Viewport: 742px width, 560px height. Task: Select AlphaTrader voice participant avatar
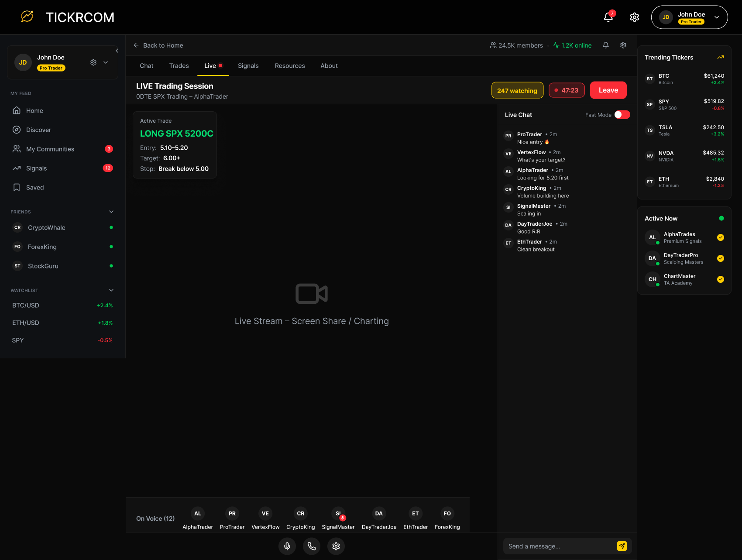[198, 513]
